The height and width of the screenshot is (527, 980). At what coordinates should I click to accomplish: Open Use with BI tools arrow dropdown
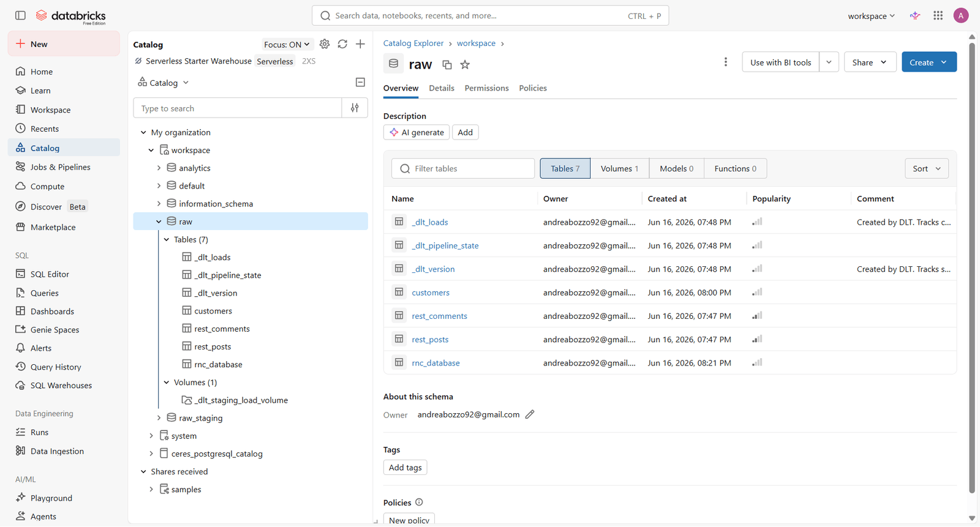click(829, 62)
